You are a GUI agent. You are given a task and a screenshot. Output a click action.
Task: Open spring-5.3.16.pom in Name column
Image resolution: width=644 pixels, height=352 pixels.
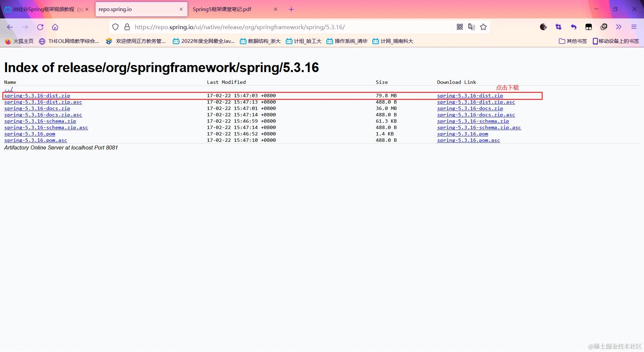pos(30,134)
